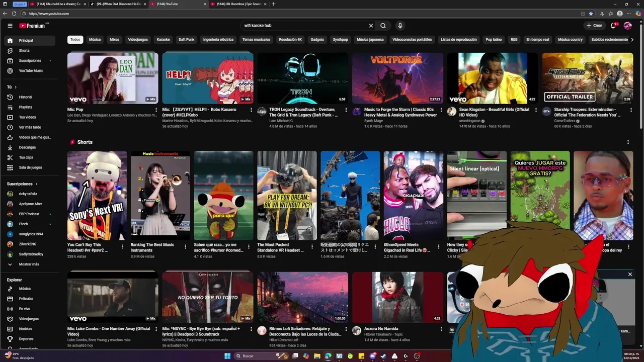Open Tus clips in sidebar
Viewport: 644px width, 362px height.
coord(30,157)
